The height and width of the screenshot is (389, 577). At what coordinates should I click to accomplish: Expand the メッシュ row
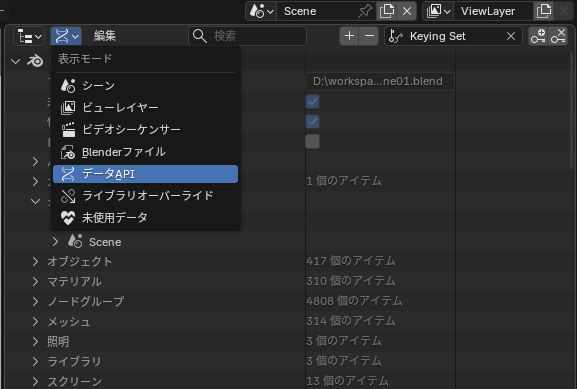point(35,321)
